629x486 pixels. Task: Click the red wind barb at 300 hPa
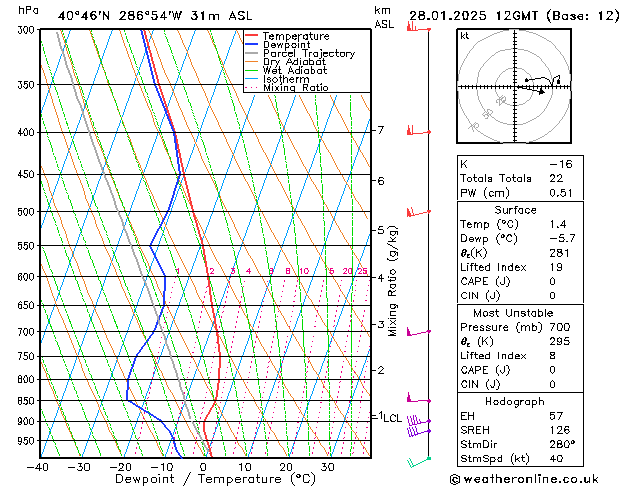pos(413,27)
